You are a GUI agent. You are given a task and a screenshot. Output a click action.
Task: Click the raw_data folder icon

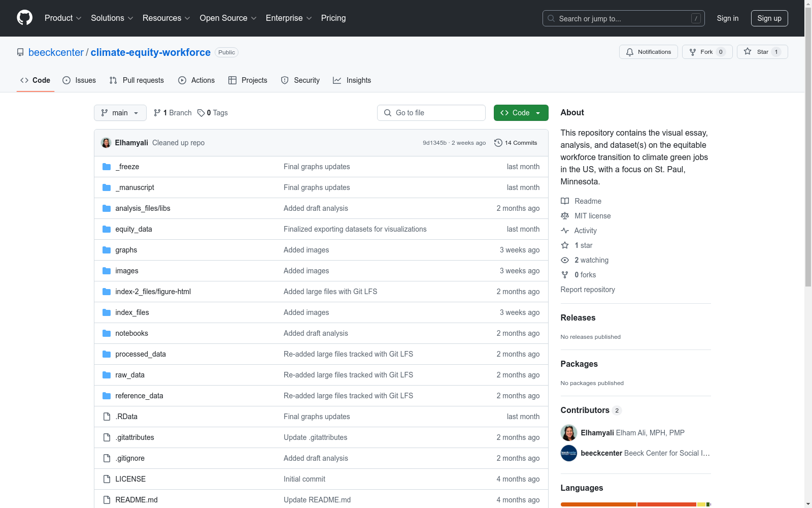(x=107, y=375)
